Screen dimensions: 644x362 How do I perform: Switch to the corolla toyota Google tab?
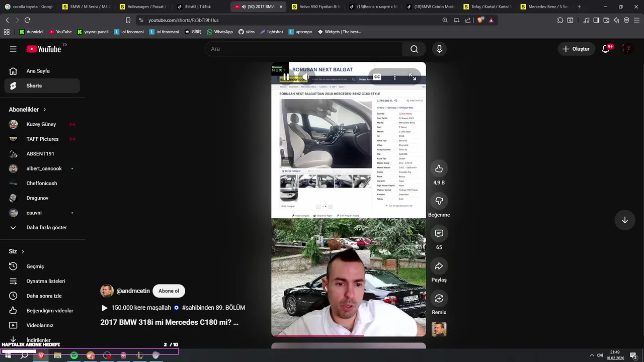click(29, 7)
